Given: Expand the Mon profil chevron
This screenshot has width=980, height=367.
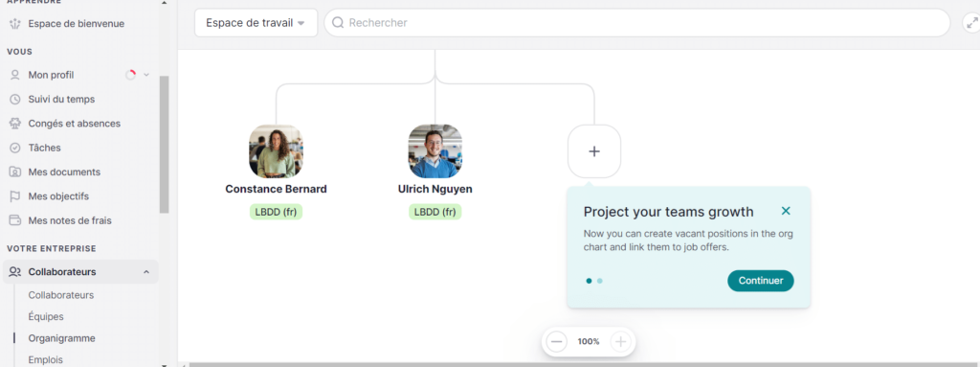Looking at the screenshot, I should 146,75.
